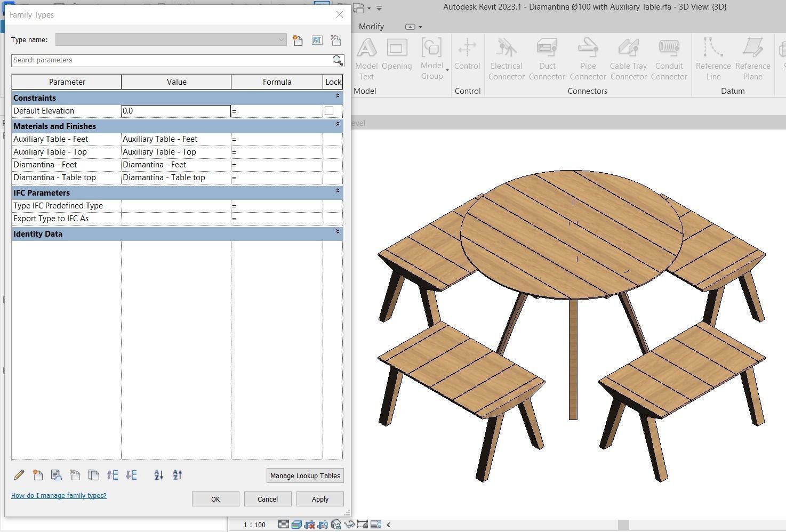Click the Detail Level icon in view bar
This screenshot has height=532, width=786.
pos(284,525)
